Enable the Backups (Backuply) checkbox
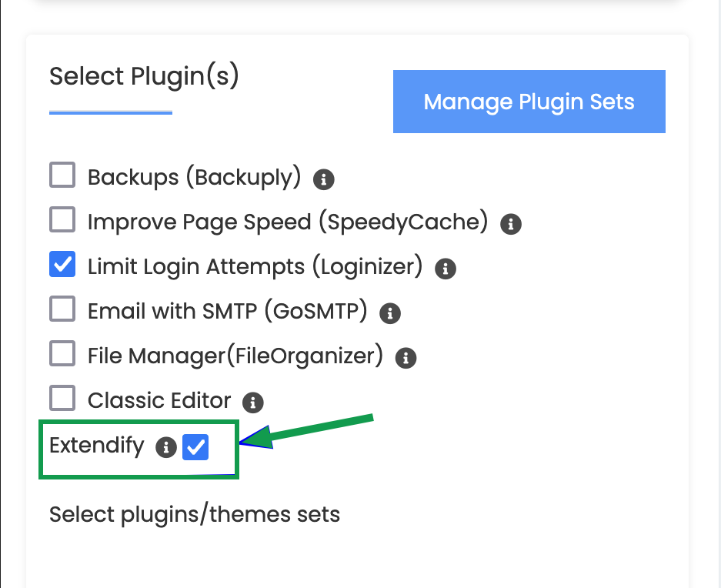 [62, 176]
